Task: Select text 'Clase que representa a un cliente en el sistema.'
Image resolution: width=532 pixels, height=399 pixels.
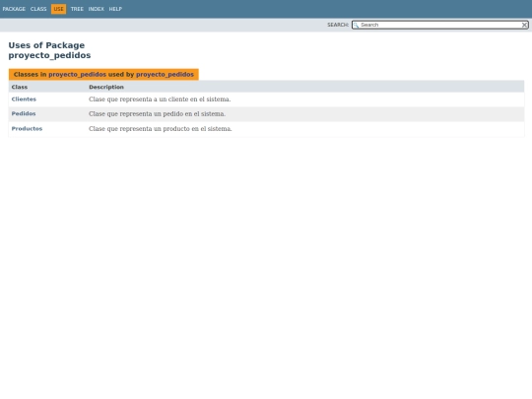Action: click(160, 100)
